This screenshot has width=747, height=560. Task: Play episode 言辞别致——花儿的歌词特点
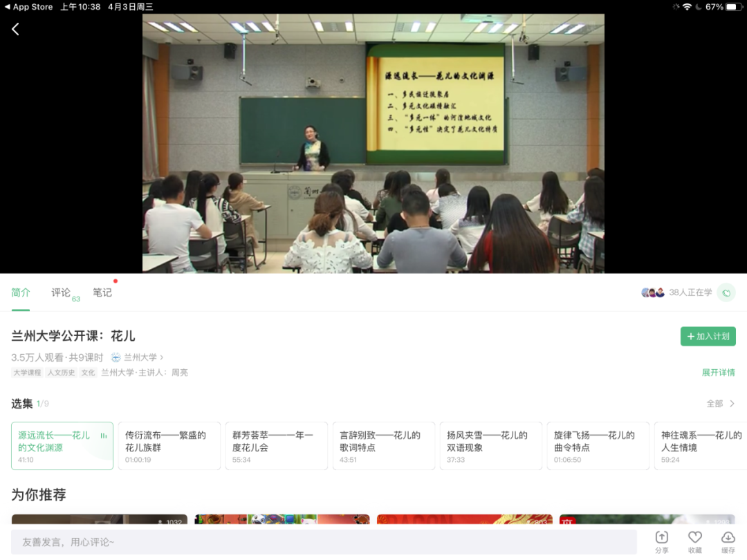tap(383, 446)
